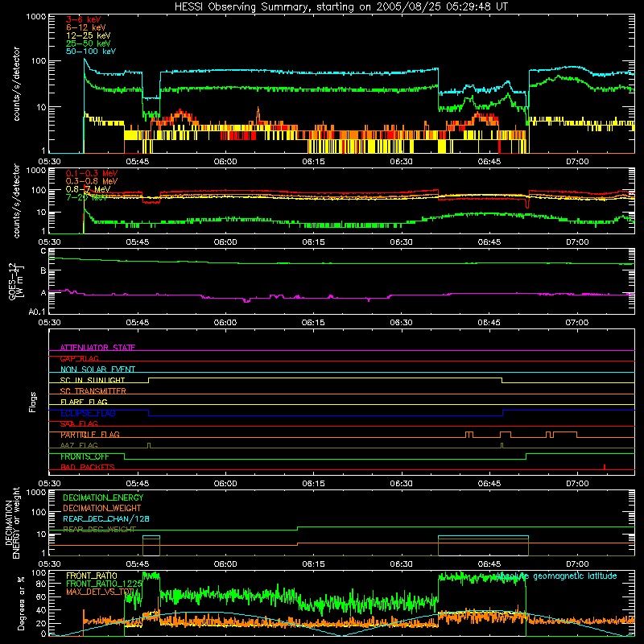Viewport: 644px width, 644px height.
Task: Click the DECIMATION_ENERGY legend label
Action: pyautogui.click(x=103, y=497)
